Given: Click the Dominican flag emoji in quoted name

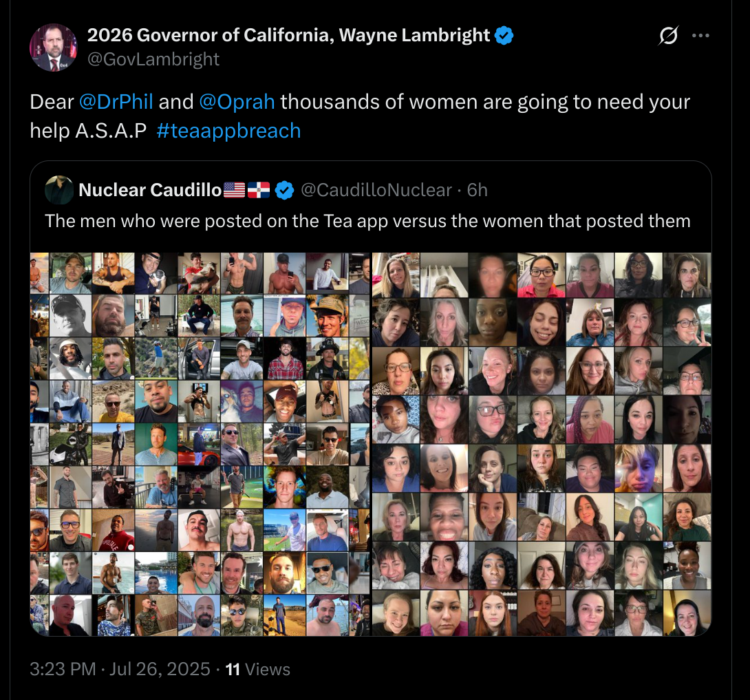Looking at the screenshot, I should pos(259,190).
